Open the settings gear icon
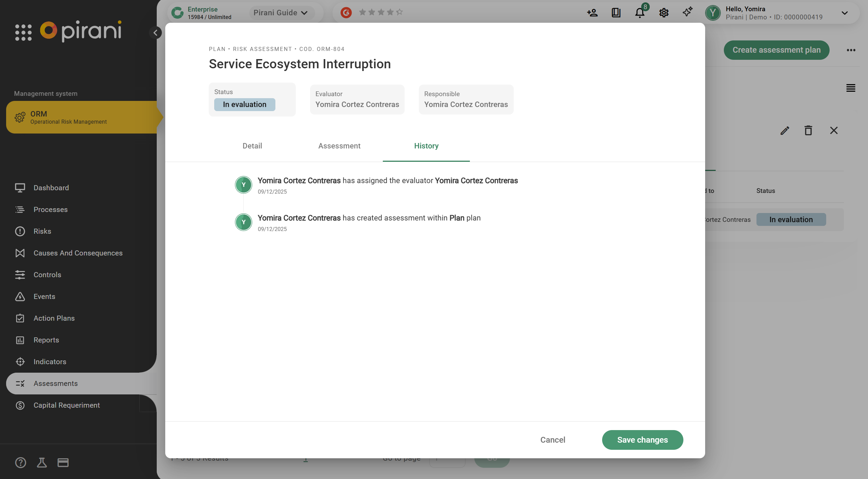The height and width of the screenshot is (479, 868). click(x=664, y=13)
